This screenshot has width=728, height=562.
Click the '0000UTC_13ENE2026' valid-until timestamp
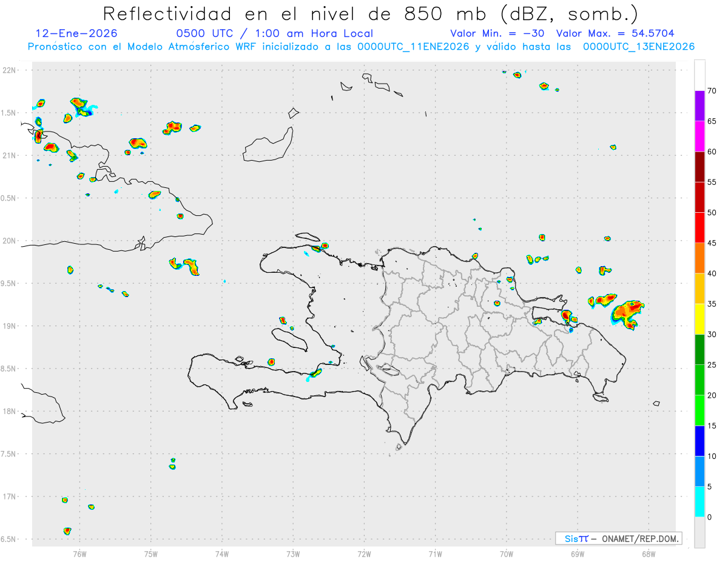tap(639, 47)
